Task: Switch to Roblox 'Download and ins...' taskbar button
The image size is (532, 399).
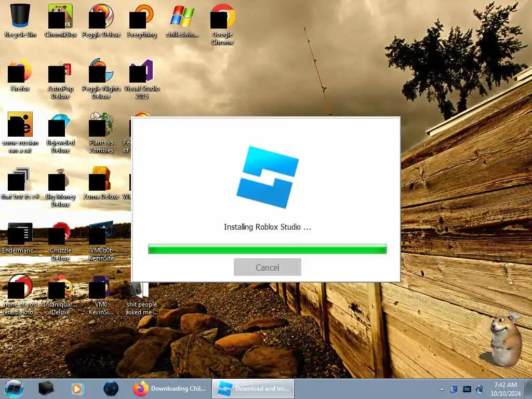Action: (x=253, y=389)
